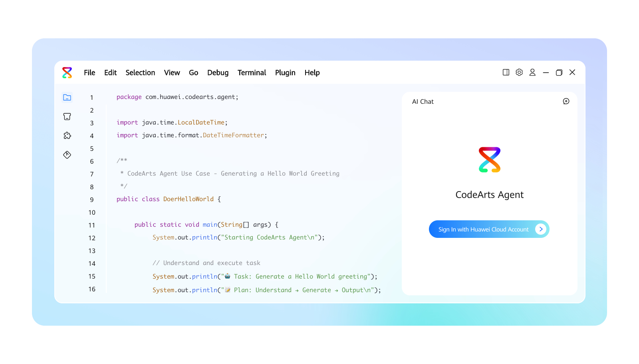This screenshot has height=364, width=639.
Task: Click the Plan: Understand Generate Output string
Action: pyautogui.click(x=298, y=290)
